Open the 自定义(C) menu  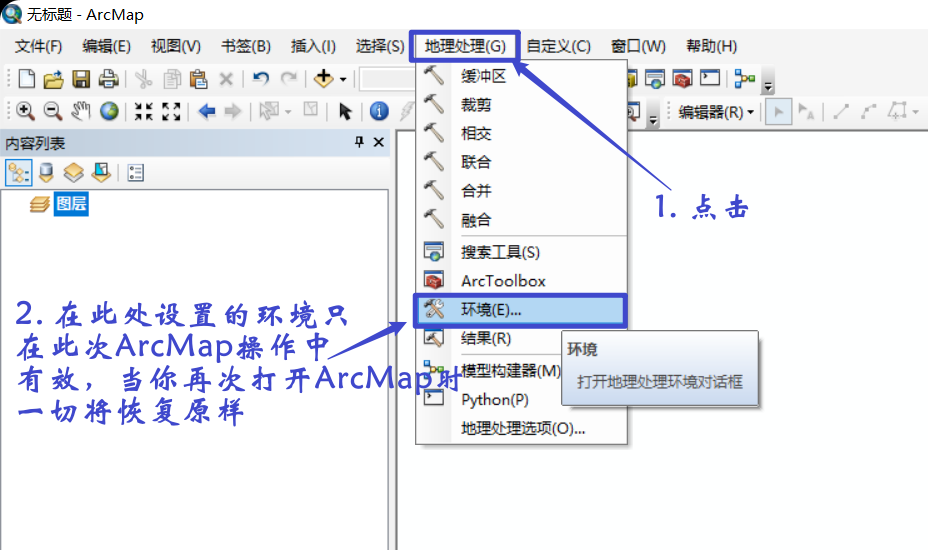pos(559,46)
